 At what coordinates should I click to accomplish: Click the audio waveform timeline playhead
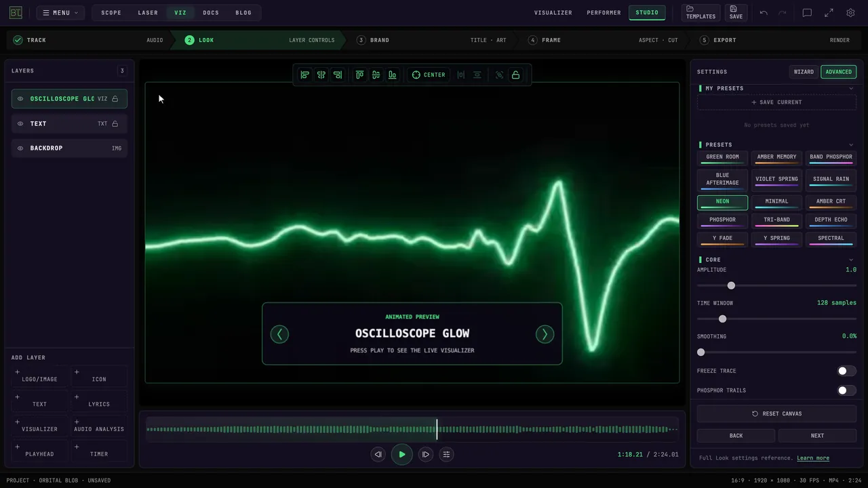pos(437,429)
